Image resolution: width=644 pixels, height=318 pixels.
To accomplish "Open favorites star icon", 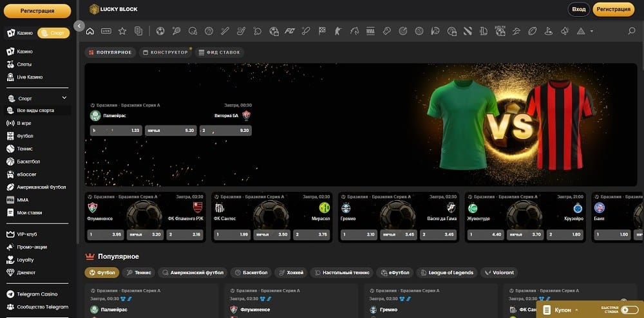I will (x=122, y=31).
